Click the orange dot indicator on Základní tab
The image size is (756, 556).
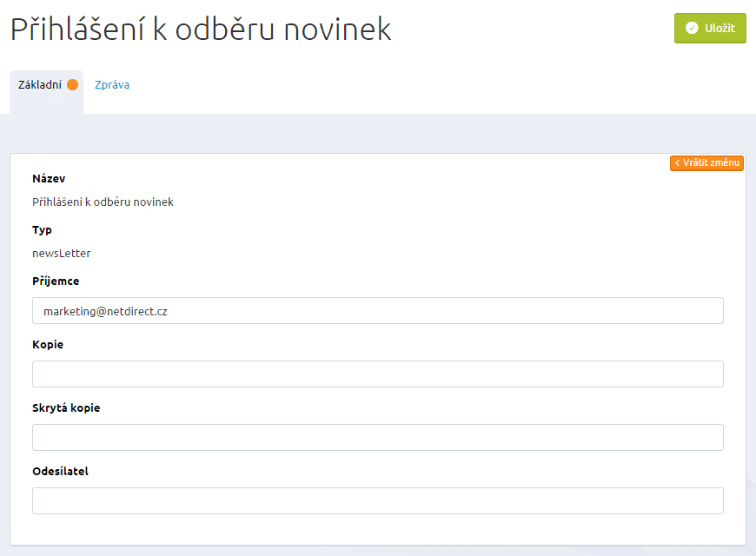click(72, 85)
